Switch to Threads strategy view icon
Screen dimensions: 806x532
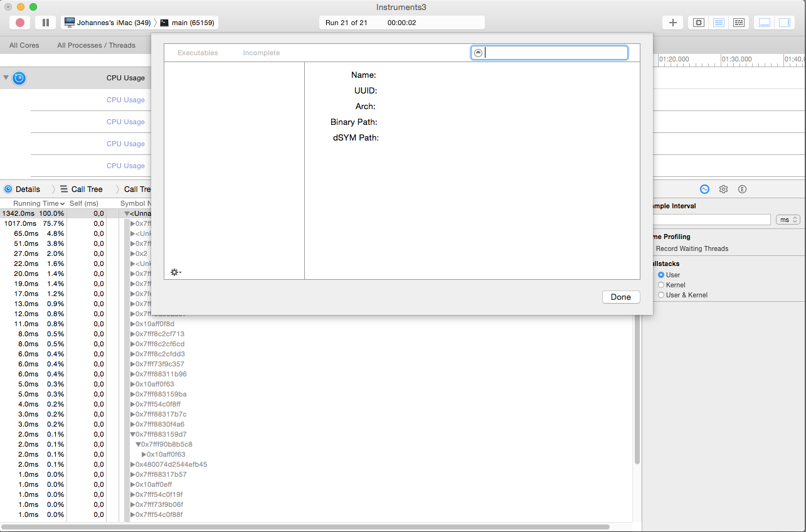coord(739,23)
